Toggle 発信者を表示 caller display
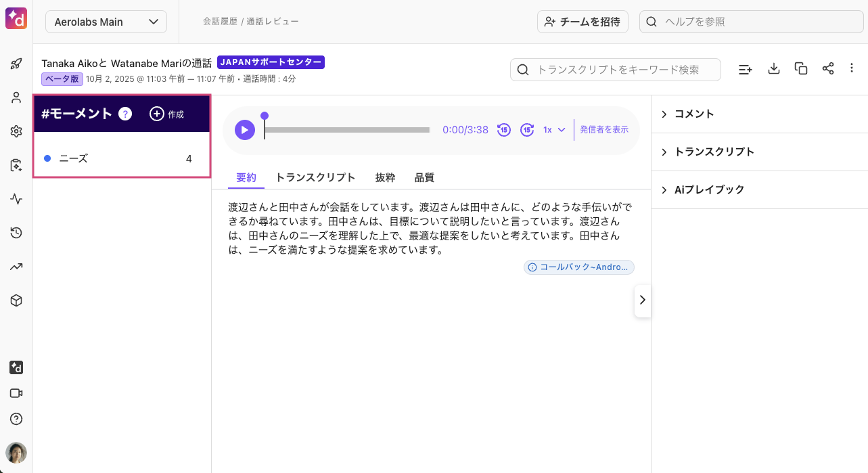 [x=603, y=130]
